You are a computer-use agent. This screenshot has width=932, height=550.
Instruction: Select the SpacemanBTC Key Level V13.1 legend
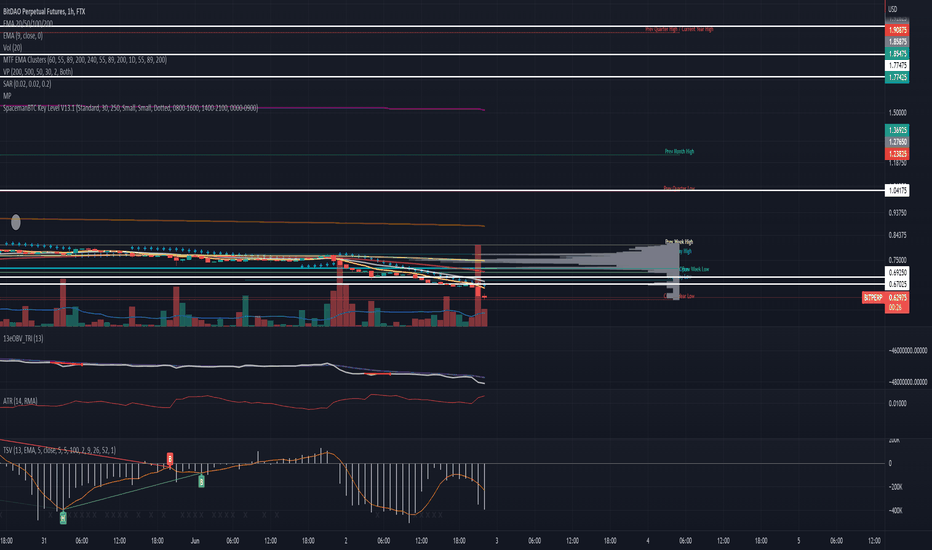click(x=130, y=108)
